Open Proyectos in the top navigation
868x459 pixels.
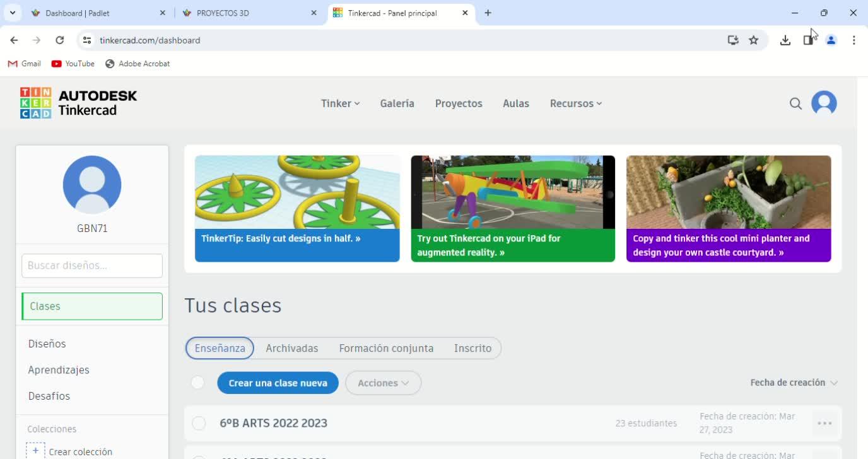point(459,103)
